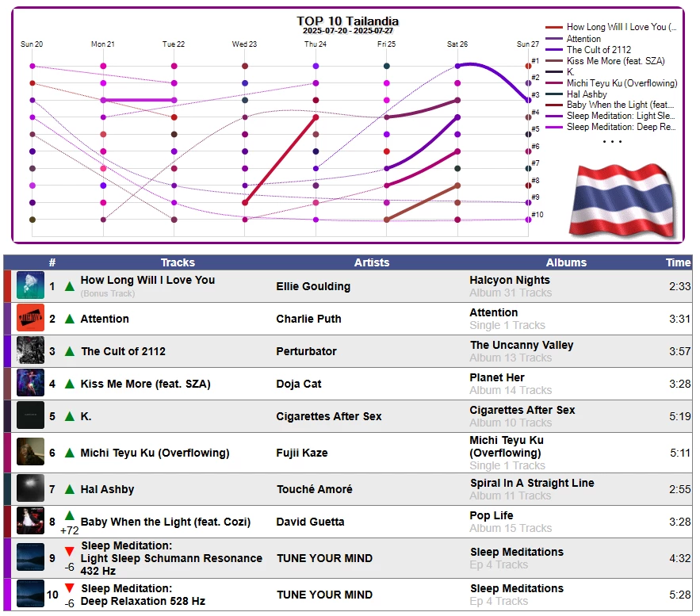The image size is (700, 616).
Task: Open artist Fujii Kaze
Action: click(302, 453)
